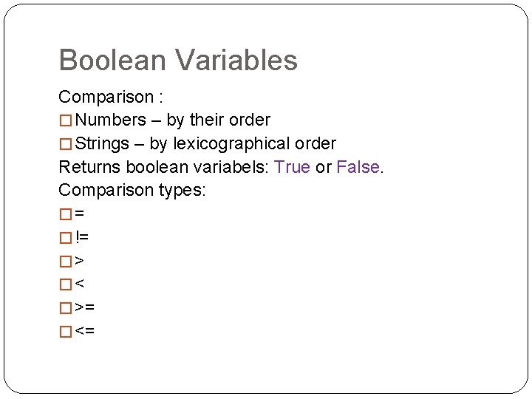The width and height of the screenshot is (532, 399).
Task: Click the bullet before the = operator
Action: tap(65, 214)
